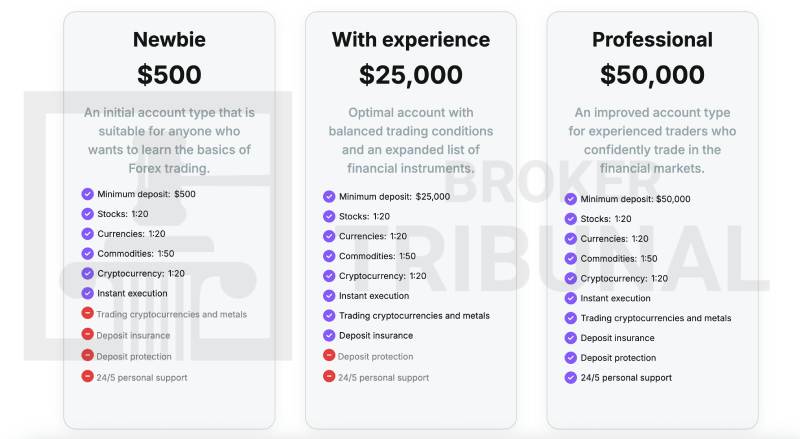
Task: Select the Professional plan heading
Action: pos(652,40)
